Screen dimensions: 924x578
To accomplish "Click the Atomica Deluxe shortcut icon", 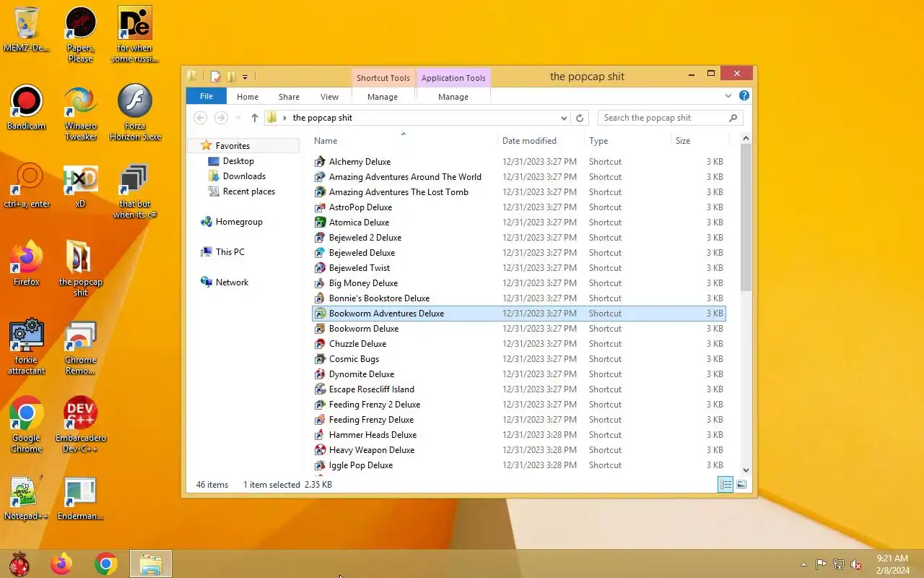I will point(320,223).
